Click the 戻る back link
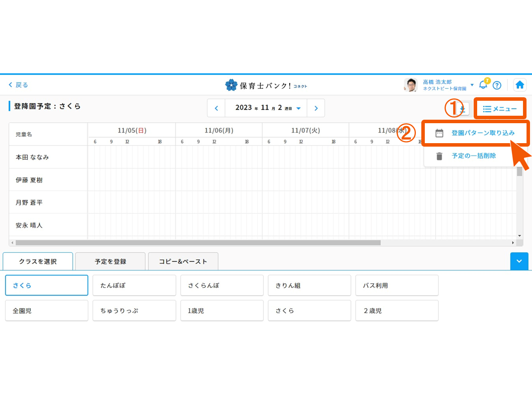 tap(18, 85)
